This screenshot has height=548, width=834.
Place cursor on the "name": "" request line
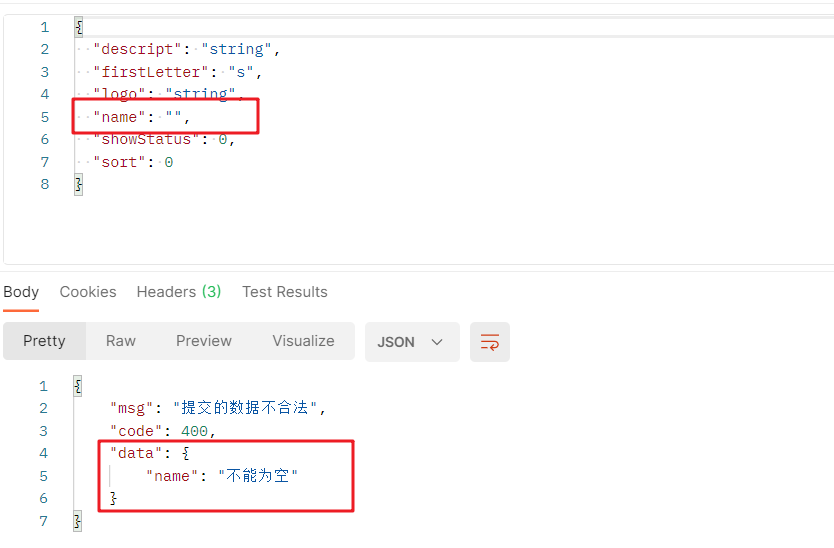(x=141, y=117)
